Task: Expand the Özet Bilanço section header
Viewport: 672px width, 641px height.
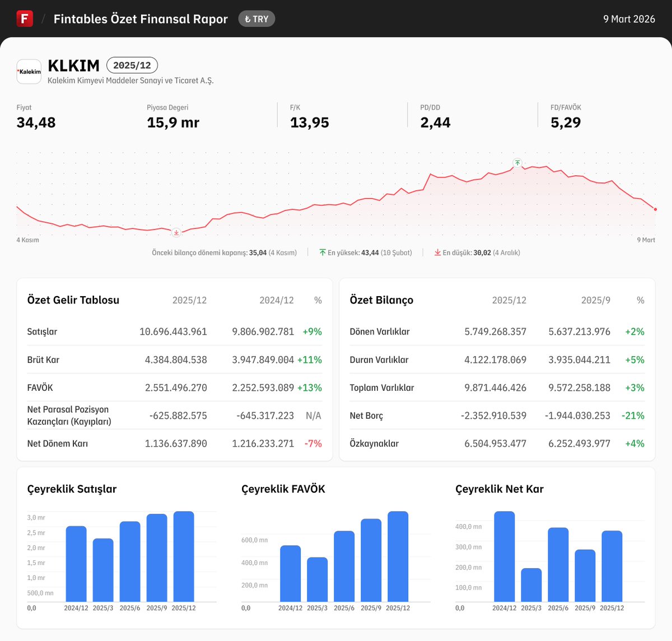Action: (x=381, y=300)
